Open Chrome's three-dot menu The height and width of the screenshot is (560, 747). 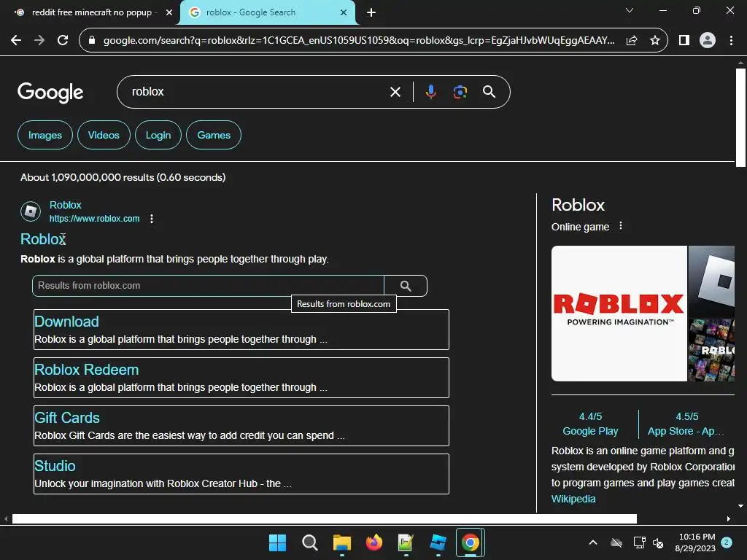tap(731, 41)
